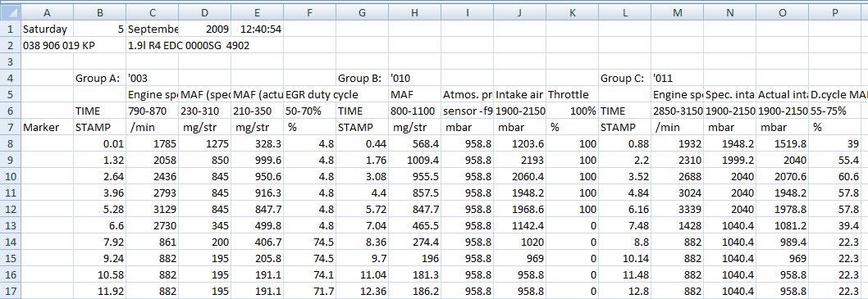Viewport: 868px width, 299px height.
Task: Click '55-75%' cell in column P
Action: [835, 111]
